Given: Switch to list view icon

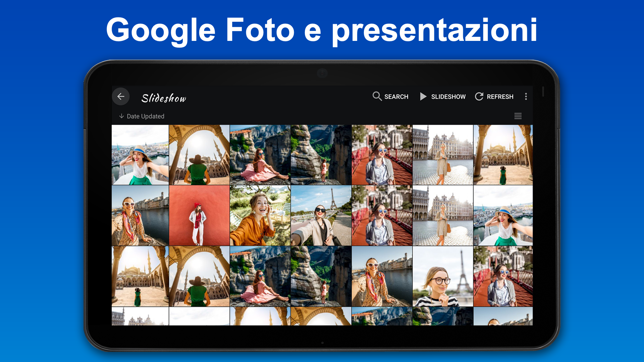Looking at the screenshot, I should [x=518, y=116].
